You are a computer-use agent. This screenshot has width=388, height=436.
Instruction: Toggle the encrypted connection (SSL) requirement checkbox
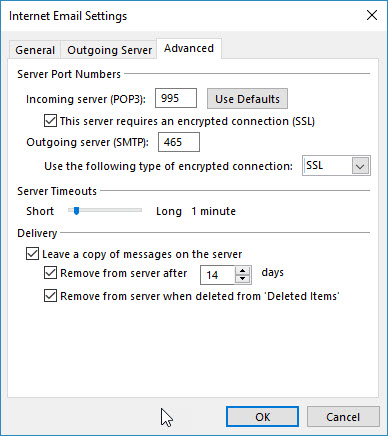coord(50,121)
